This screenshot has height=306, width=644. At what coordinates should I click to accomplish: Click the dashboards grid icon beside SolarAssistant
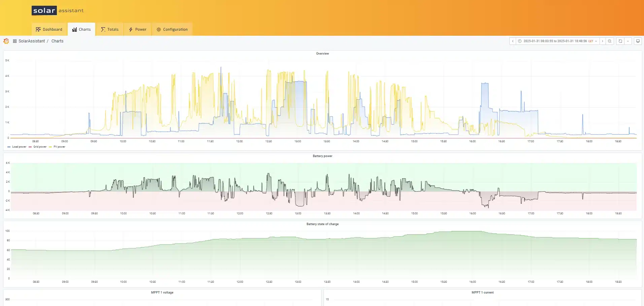point(15,41)
